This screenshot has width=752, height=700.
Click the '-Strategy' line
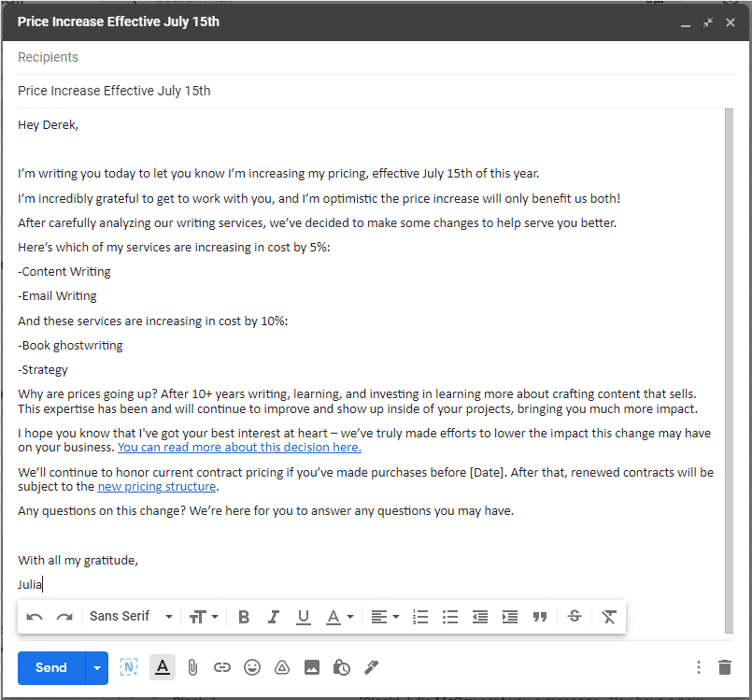point(43,370)
